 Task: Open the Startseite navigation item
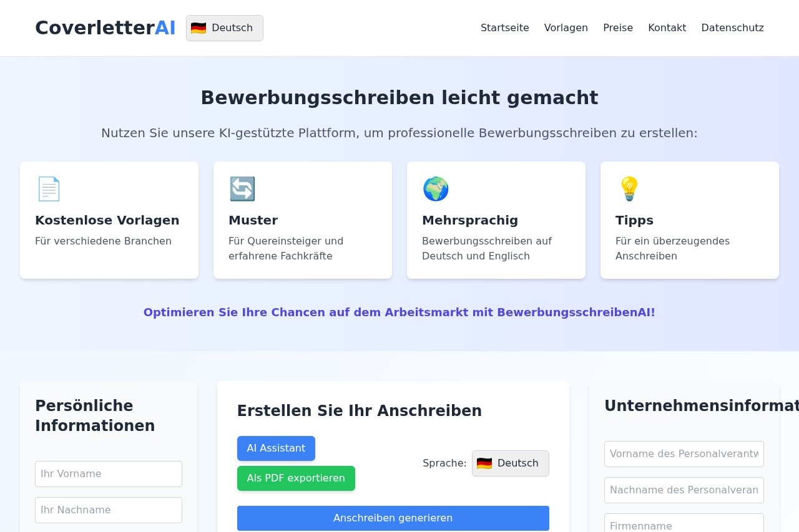[x=505, y=27]
